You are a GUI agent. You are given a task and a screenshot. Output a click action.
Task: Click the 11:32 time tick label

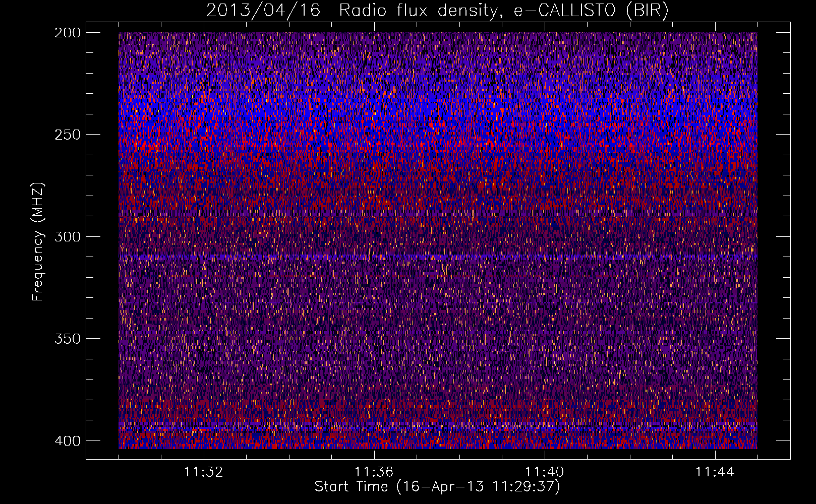click(x=204, y=472)
